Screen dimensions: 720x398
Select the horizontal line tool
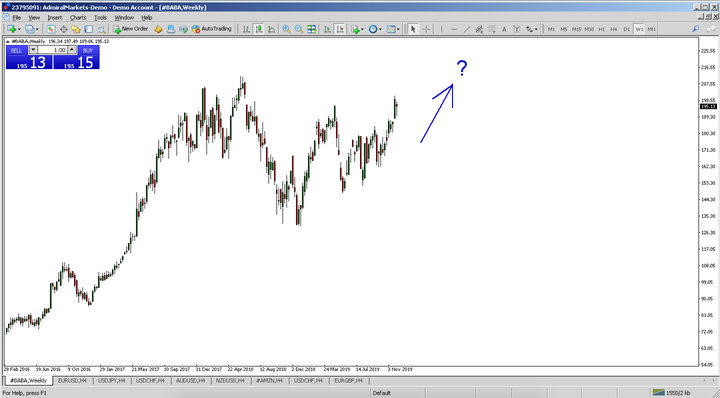coord(454,29)
